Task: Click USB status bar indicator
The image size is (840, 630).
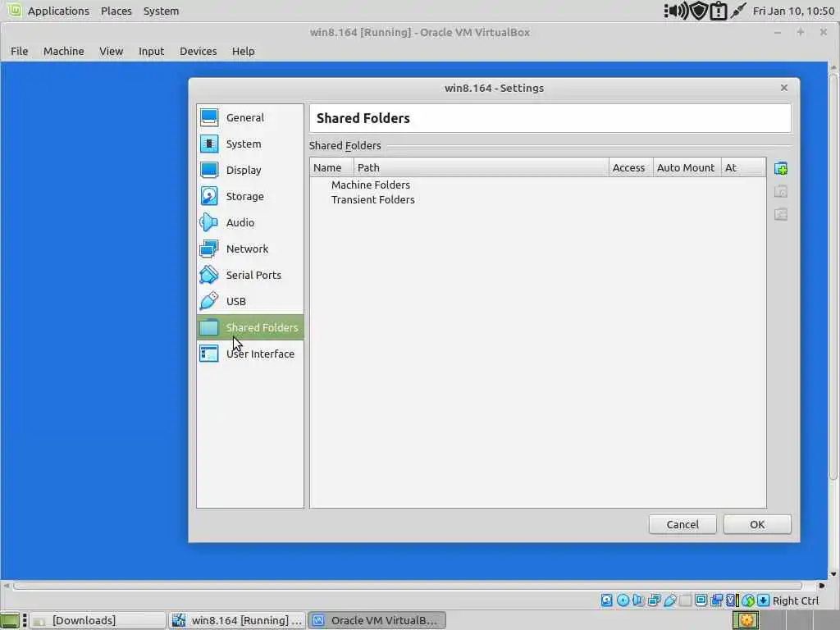Action: (x=669, y=600)
